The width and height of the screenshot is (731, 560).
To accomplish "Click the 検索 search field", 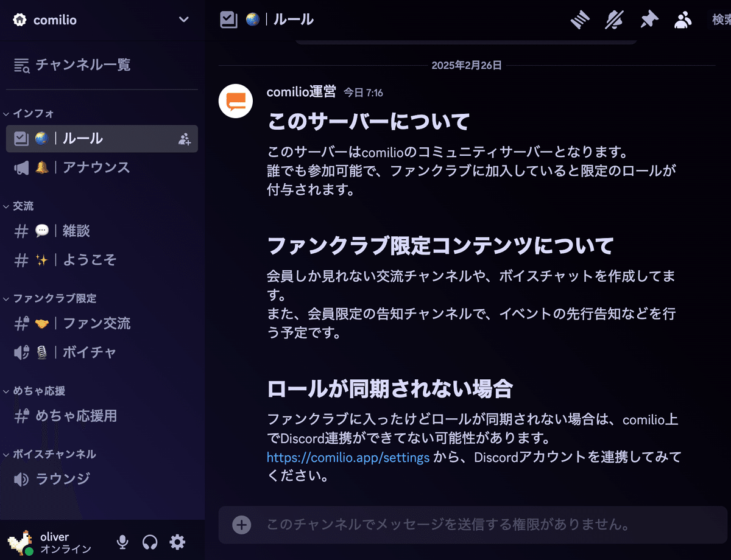I will (x=721, y=19).
